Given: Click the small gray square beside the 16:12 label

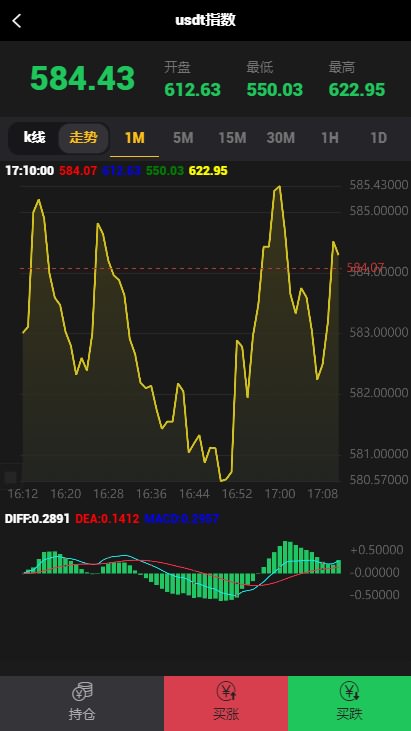Looking at the screenshot, I should (x=10, y=477).
